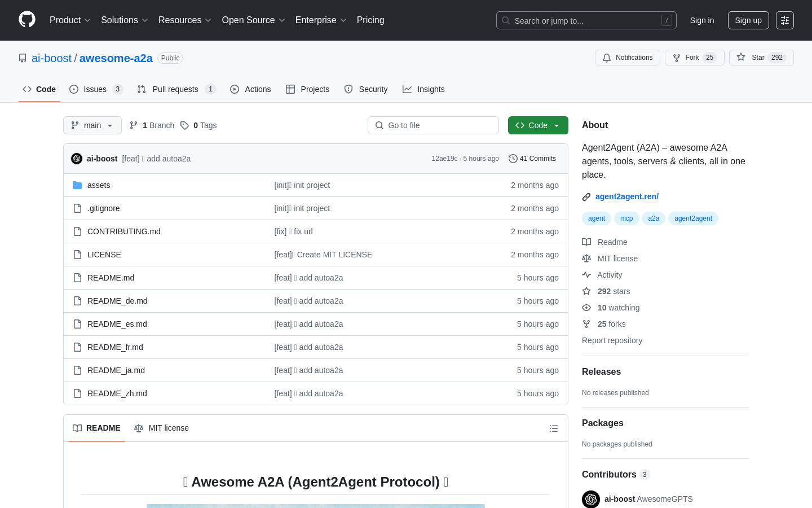Viewport: 812px width, 508px height.
Task: Click the branch icon next to 1 Branch
Action: point(134,125)
